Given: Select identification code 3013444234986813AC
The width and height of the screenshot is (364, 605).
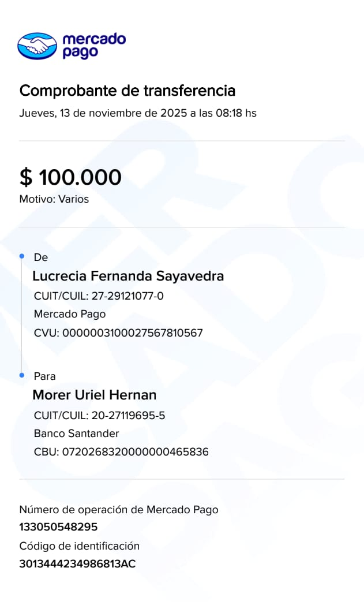Looking at the screenshot, I should click(x=77, y=564).
